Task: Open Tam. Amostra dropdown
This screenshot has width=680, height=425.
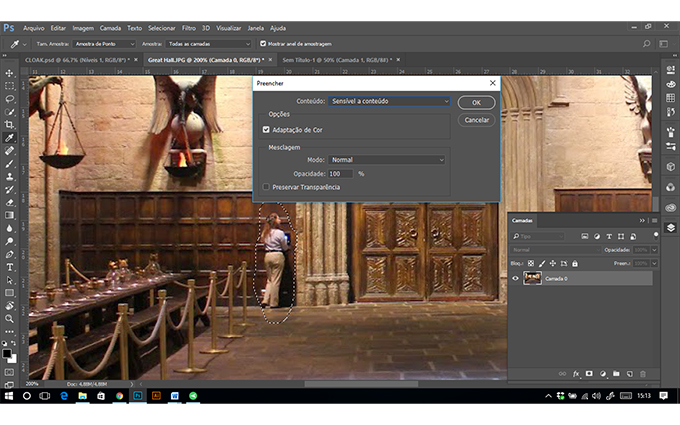Action: pyautogui.click(x=104, y=44)
